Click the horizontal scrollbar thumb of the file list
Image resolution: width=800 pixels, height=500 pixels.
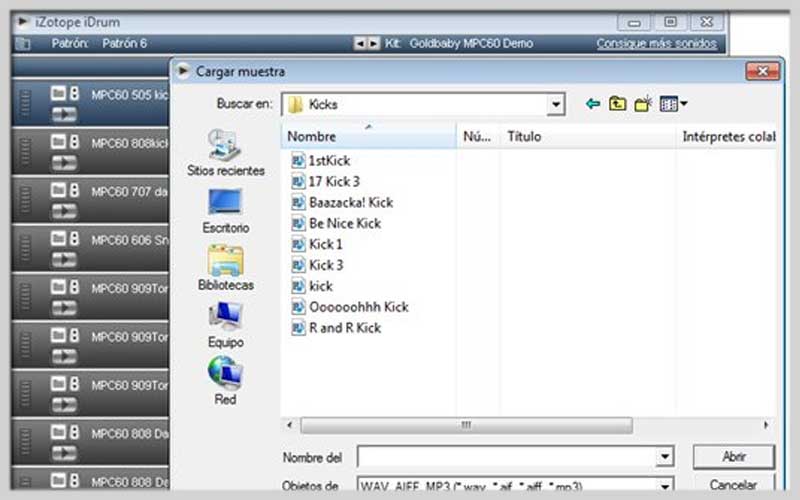pyautogui.click(x=466, y=425)
